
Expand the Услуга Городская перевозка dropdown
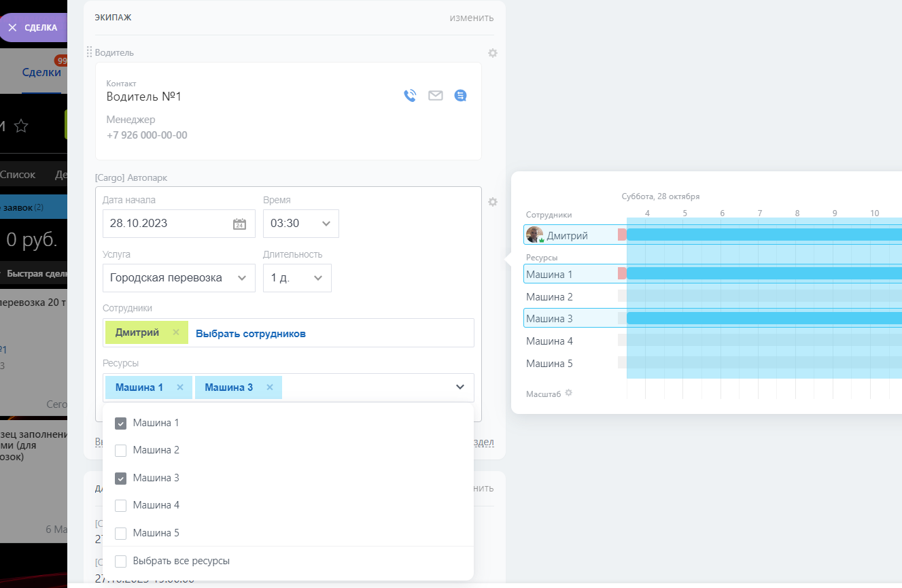point(179,278)
